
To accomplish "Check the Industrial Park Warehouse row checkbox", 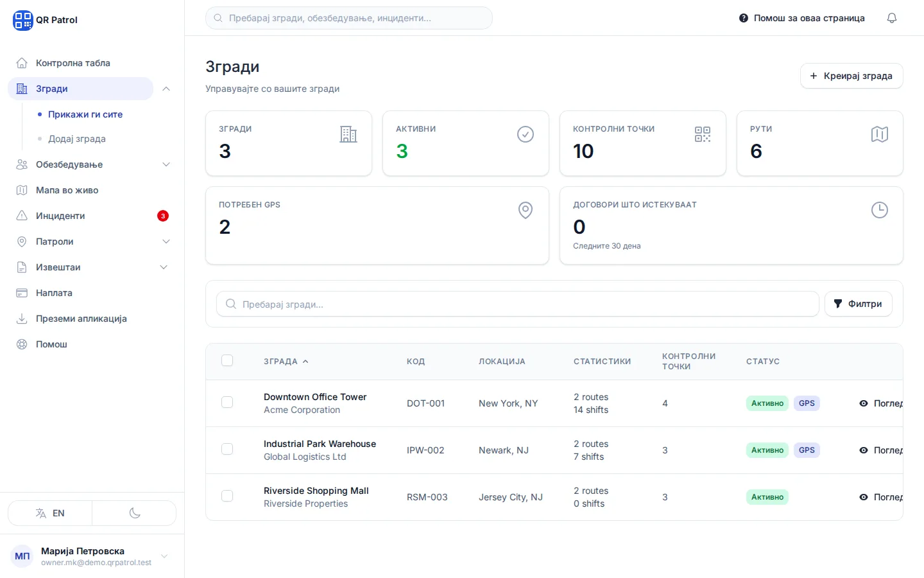I will [x=227, y=449].
